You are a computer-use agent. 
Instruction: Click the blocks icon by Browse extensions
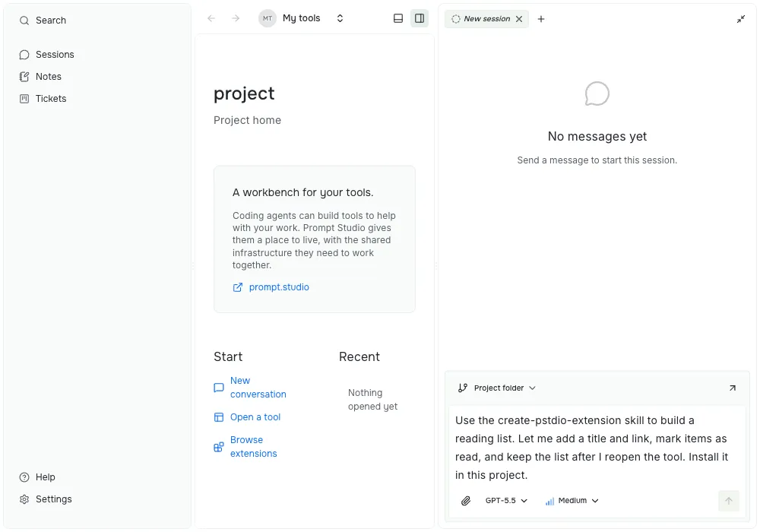[x=219, y=447]
